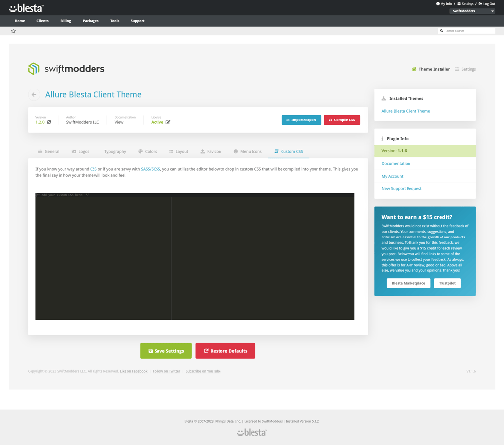Click the circular back arrow beside the theme title
This screenshot has width=504, height=445.
33,94
